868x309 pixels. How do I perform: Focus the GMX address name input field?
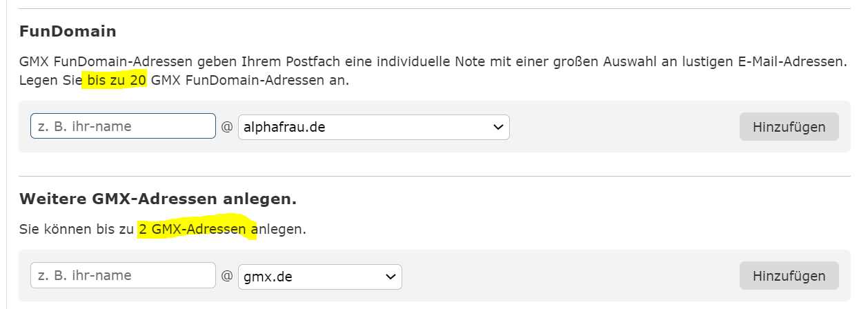[x=123, y=275]
